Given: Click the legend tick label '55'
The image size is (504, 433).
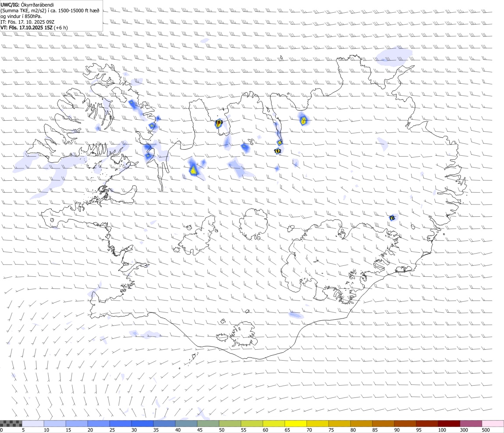Looking at the screenshot, I should click(x=243, y=430).
